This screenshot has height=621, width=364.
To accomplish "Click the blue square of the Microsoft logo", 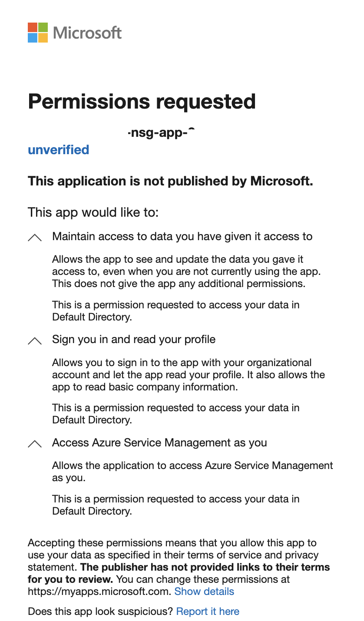I will click(32, 37).
